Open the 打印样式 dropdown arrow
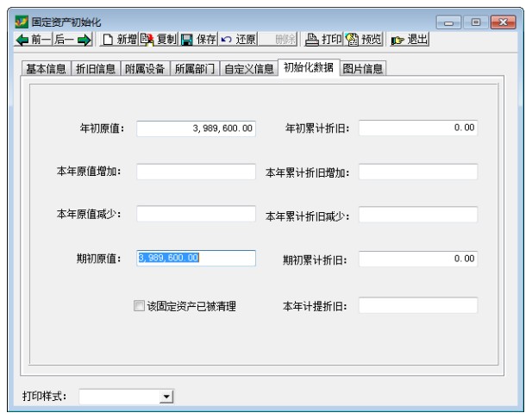The height and width of the screenshot is (419, 532). 166,397
